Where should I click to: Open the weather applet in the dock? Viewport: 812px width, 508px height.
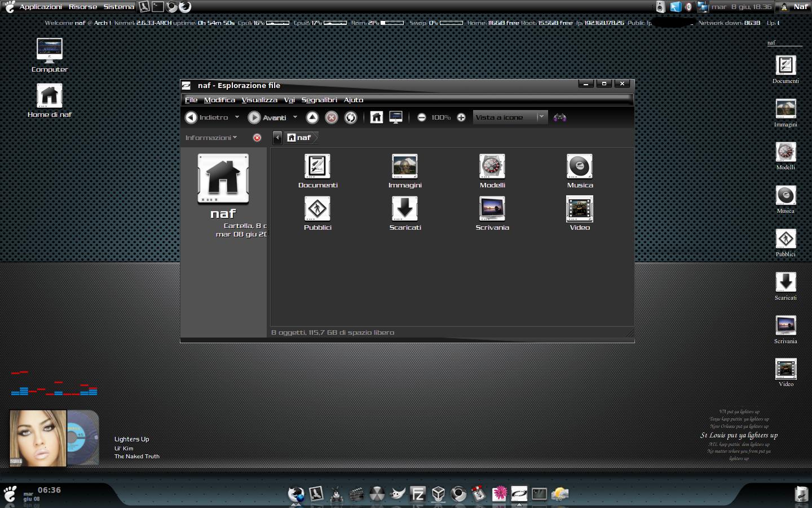click(x=560, y=494)
